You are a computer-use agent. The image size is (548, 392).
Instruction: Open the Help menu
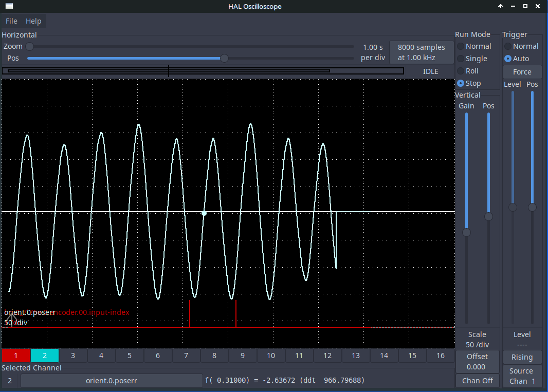point(33,21)
